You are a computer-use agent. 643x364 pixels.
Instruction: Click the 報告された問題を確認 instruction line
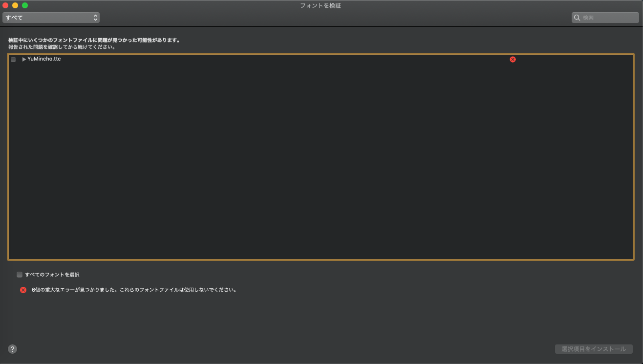coord(62,47)
